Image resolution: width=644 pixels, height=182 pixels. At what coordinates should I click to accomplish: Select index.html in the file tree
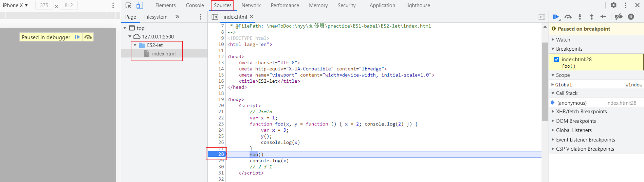coord(164,53)
